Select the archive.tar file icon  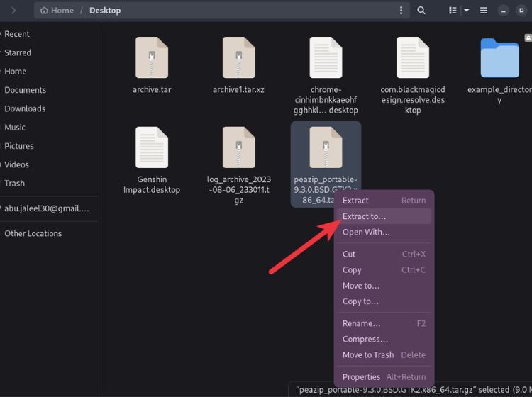pyautogui.click(x=152, y=58)
